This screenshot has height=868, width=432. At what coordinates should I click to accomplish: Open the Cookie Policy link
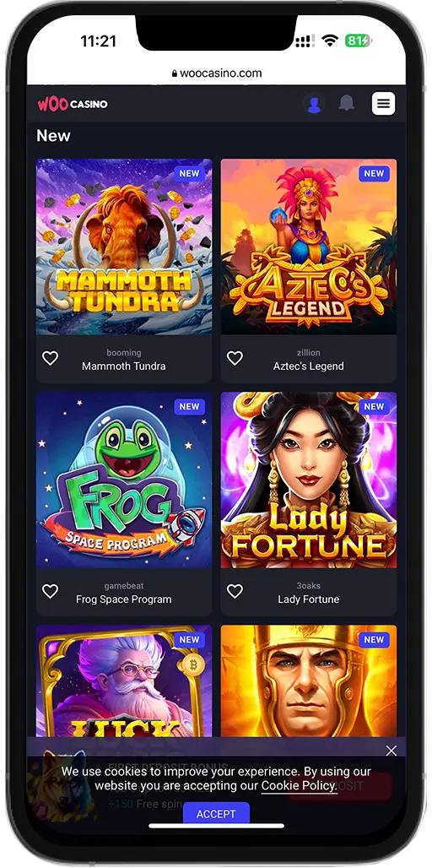[x=299, y=785]
